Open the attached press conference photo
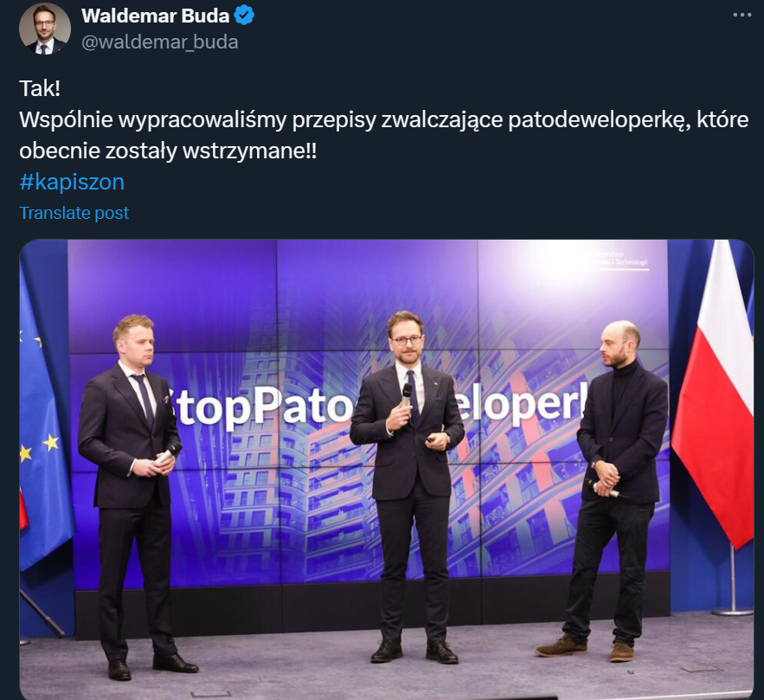This screenshot has width=764, height=700. coord(387,470)
